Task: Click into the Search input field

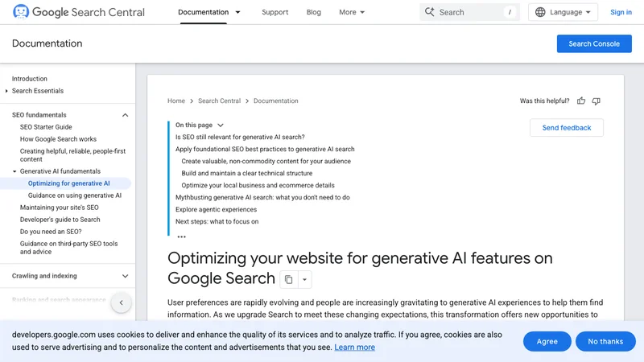Action: click(469, 12)
